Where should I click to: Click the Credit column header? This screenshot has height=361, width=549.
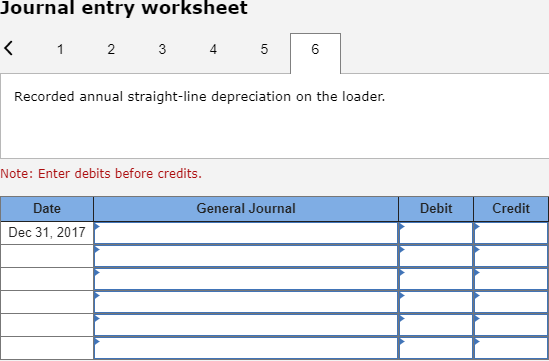click(511, 209)
